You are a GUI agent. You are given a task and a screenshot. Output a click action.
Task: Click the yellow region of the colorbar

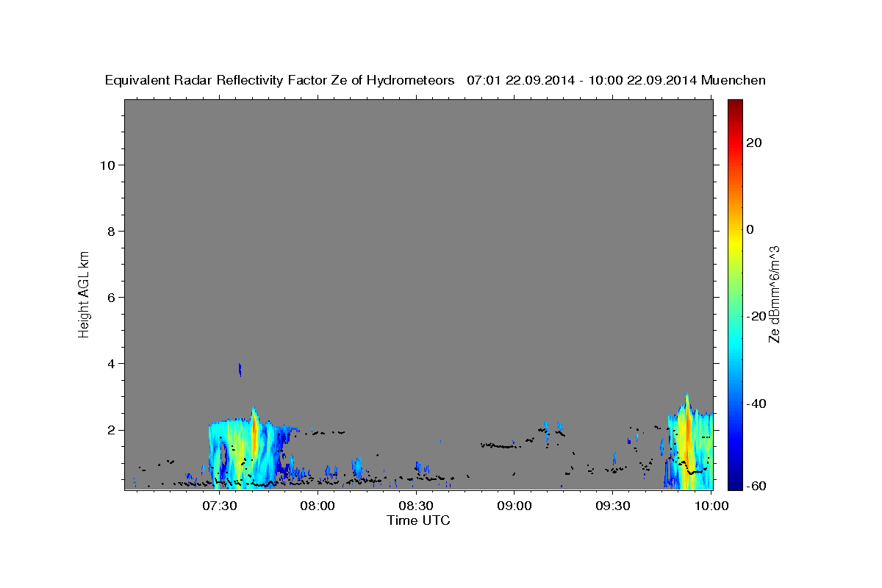click(734, 243)
